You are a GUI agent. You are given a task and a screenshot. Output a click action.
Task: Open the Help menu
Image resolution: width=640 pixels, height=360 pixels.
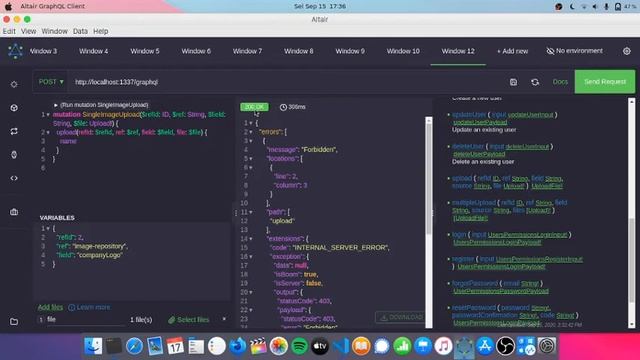click(x=100, y=31)
